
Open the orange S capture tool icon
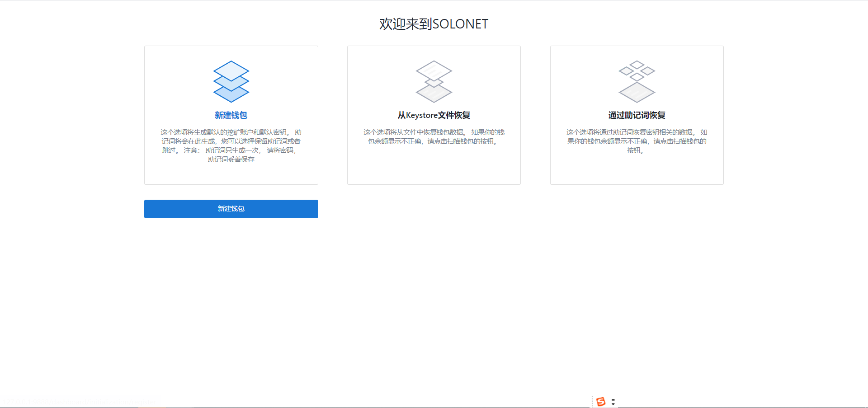tap(601, 401)
